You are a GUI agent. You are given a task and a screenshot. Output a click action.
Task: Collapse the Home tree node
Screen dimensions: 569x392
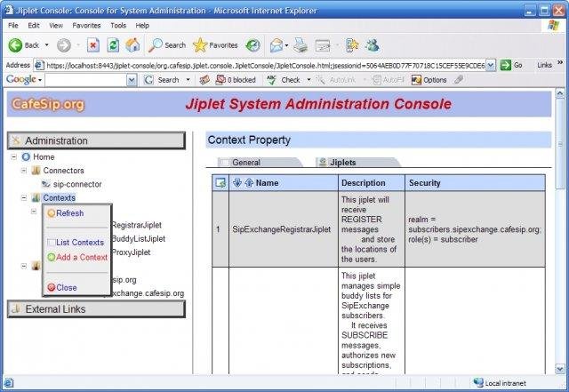[x=14, y=157]
